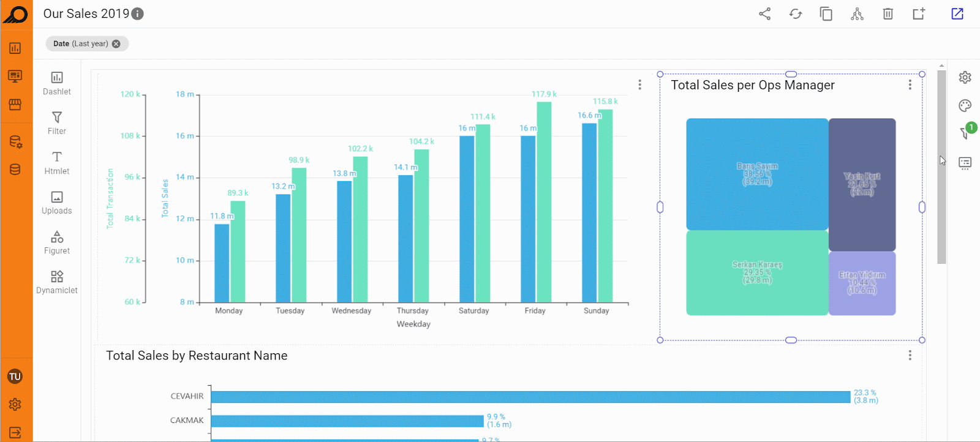The height and width of the screenshot is (442, 980).
Task: Click the CAKMAK horizontal bar
Action: click(347, 421)
